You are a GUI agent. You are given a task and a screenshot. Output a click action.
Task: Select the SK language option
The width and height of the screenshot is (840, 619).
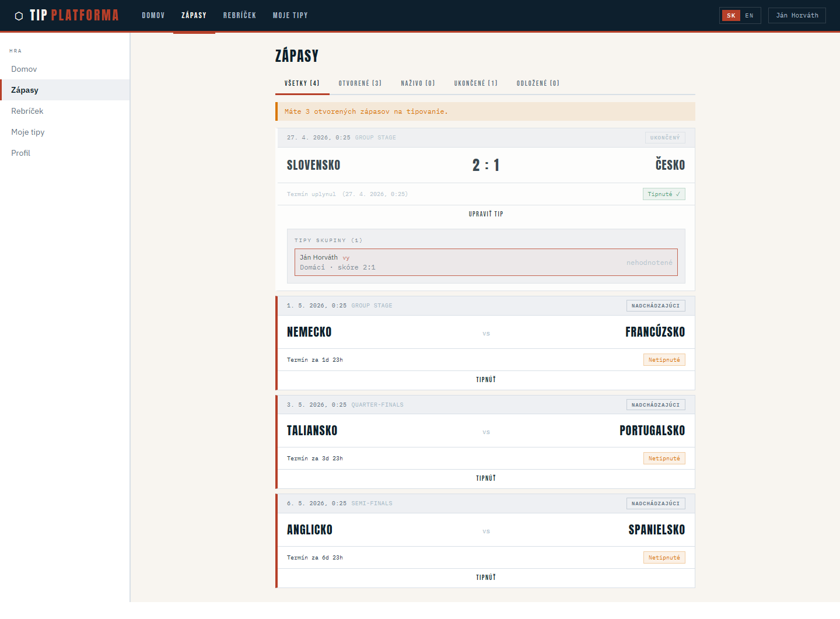[x=731, y=16]
